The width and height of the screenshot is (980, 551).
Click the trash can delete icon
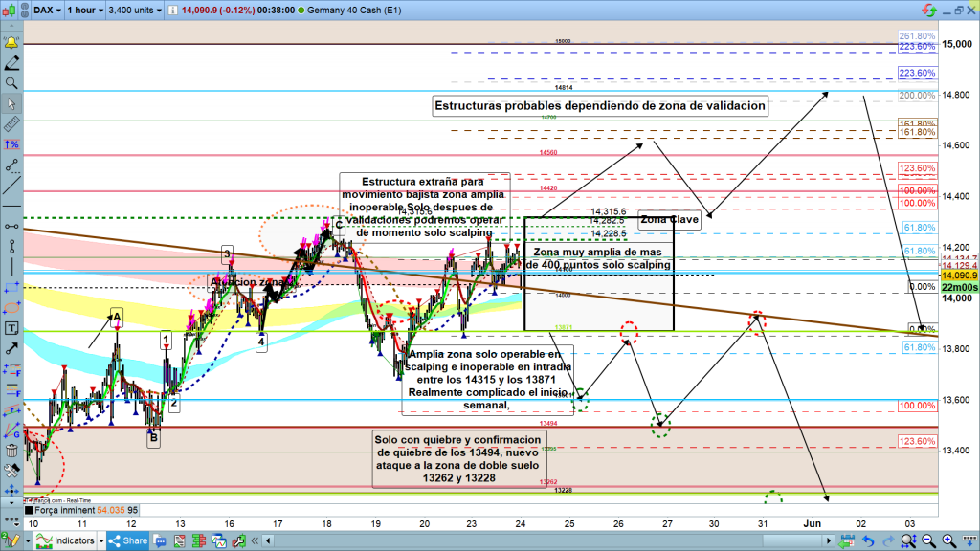click(11, 450)
